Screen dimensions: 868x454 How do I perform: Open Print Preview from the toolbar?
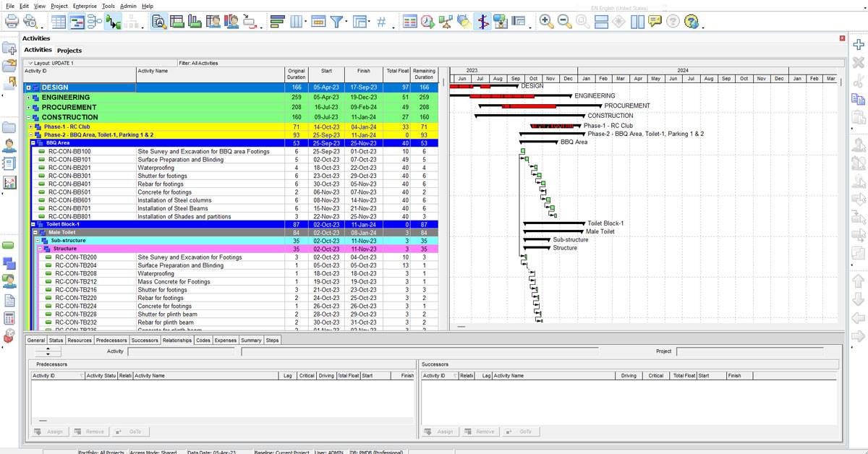[30, 22]
